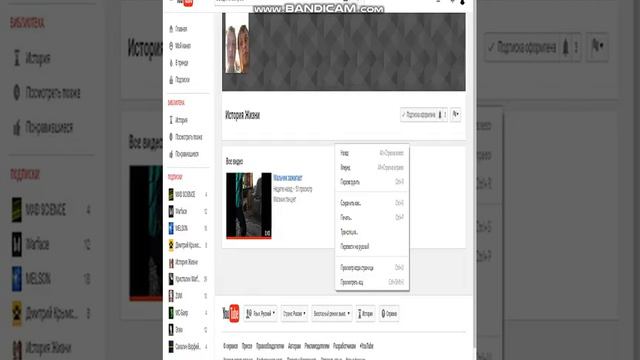Open Пресса footer link
The height and width of the screenshot is (360, 640).
click(x=247, y=346)
